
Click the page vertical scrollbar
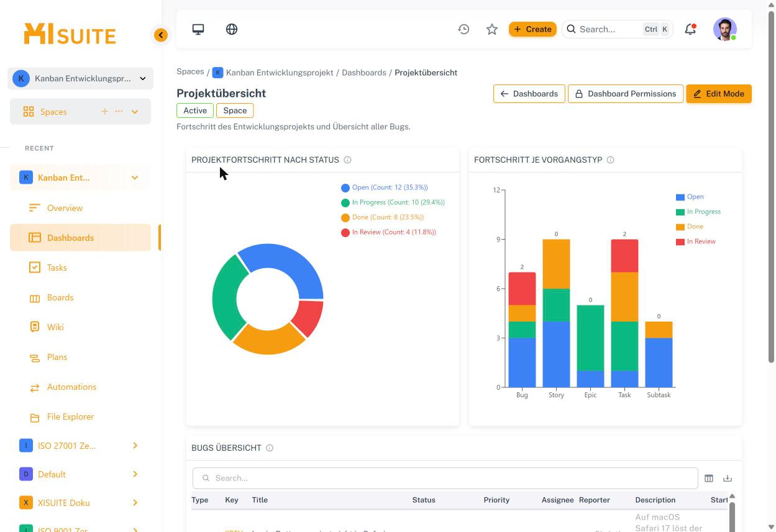[772, 186]
